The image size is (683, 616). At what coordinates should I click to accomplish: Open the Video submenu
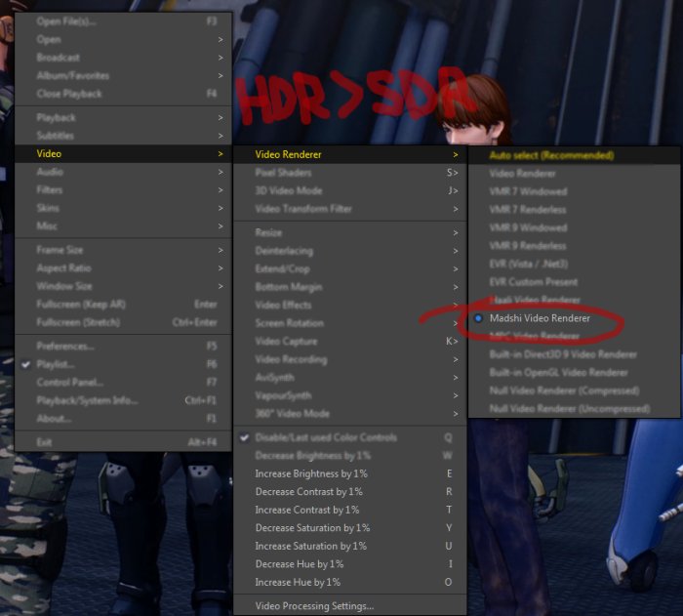pyautogui.click(x=123, y=153)
